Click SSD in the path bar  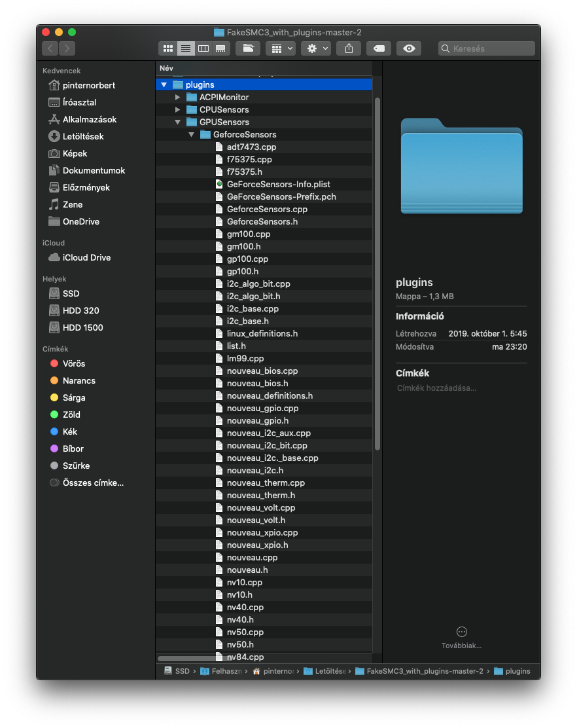point(177,671)
